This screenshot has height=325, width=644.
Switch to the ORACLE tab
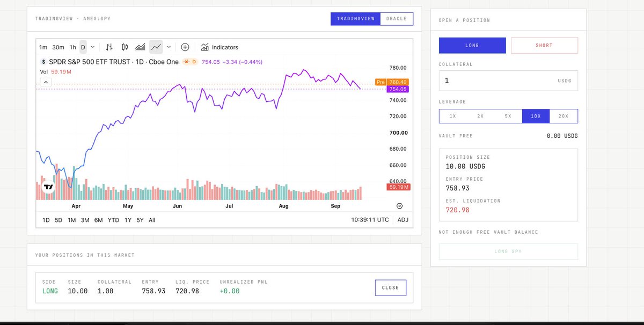pyautogui.click(x=397, y=19)
